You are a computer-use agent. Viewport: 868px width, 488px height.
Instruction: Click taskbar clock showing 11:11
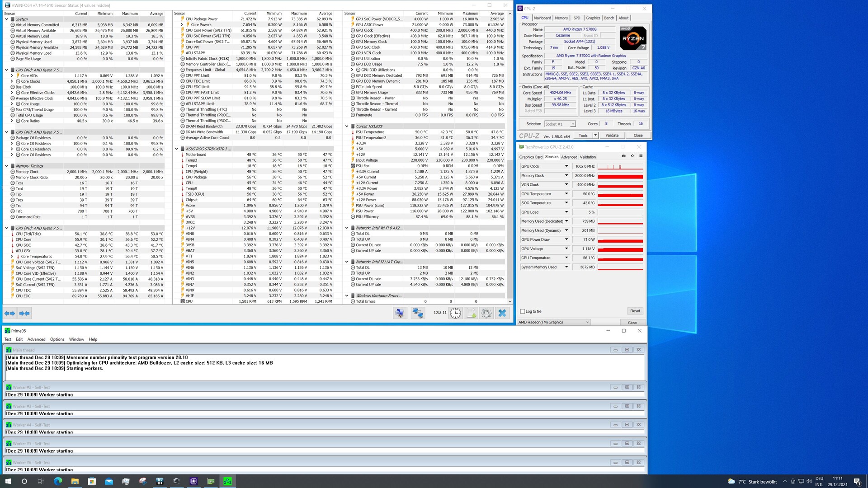838,481
